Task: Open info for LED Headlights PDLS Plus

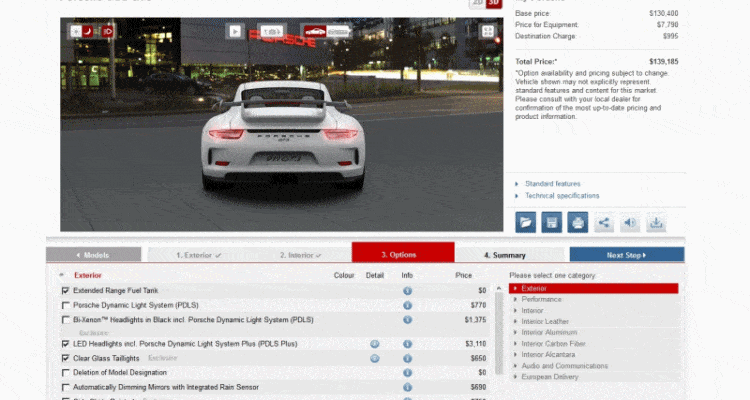Action: [x=407, y=344]
